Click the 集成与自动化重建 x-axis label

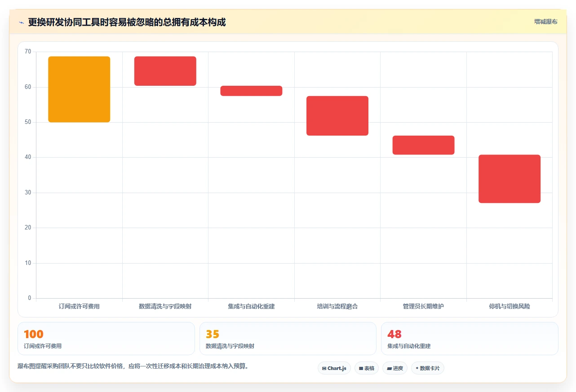(x=251, y=307)
